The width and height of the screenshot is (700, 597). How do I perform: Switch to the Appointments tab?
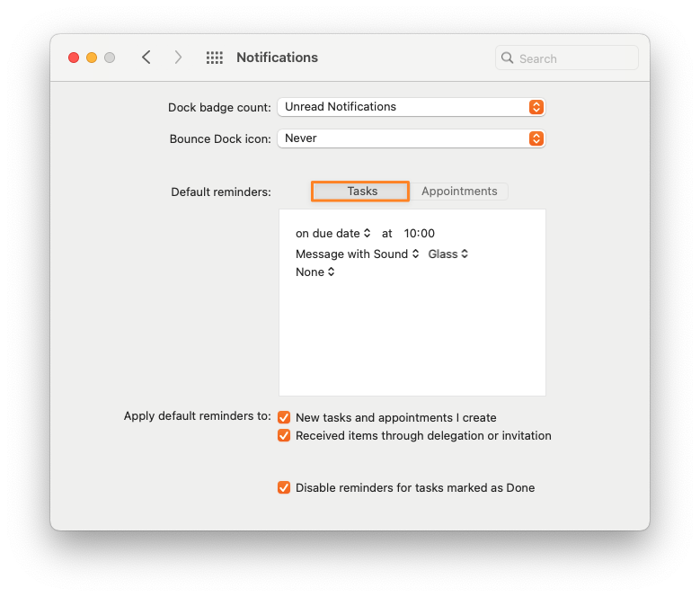click(459, 192)
